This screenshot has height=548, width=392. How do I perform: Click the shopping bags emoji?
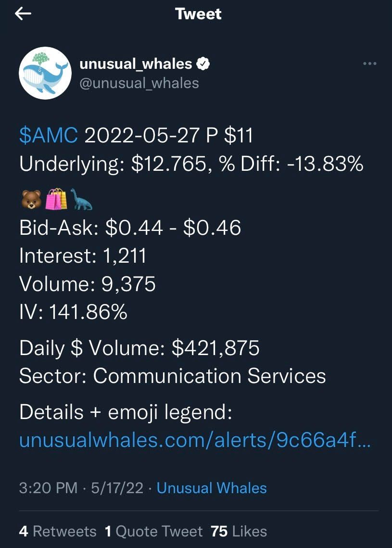pyautogui.click(x=56, y=199)
